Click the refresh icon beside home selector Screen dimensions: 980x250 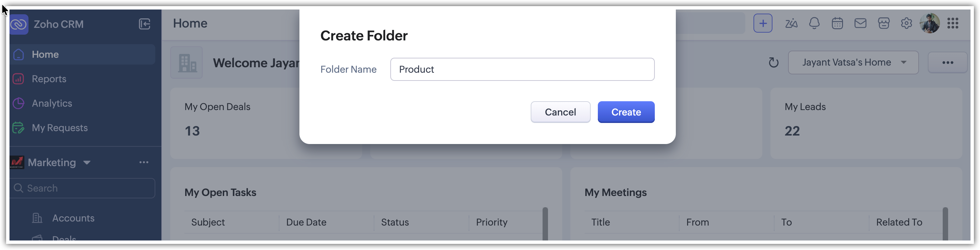pos(773,62)
